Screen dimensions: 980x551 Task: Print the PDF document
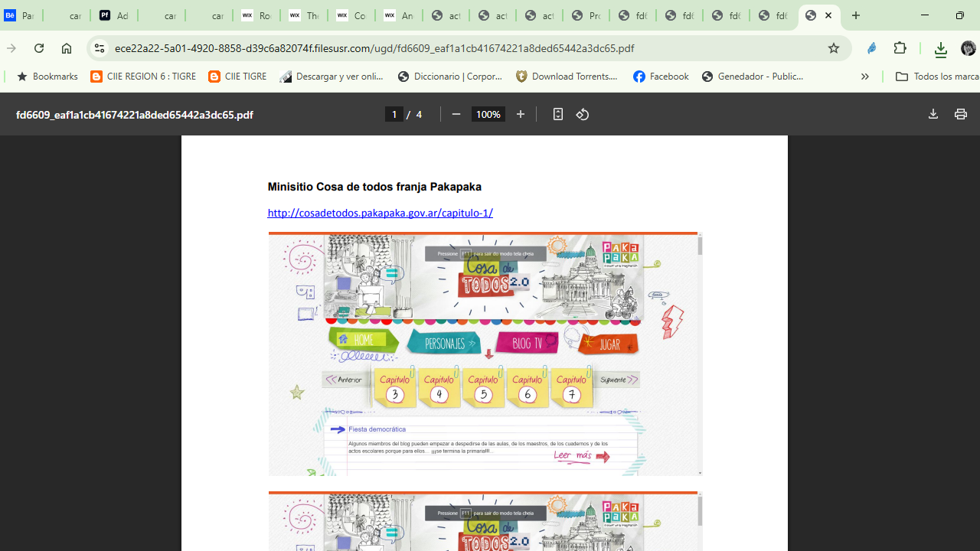click(x=960, y=114)
